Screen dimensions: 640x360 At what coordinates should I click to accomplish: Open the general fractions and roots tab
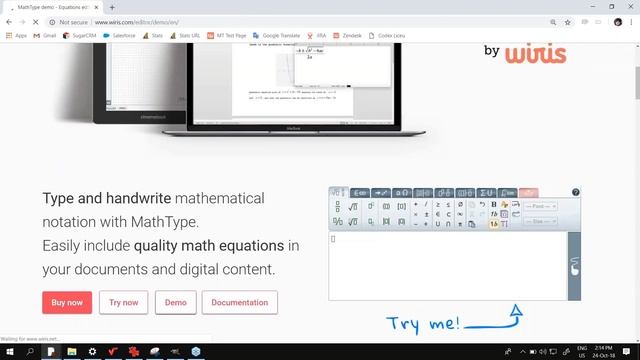(x=338, y=192)
